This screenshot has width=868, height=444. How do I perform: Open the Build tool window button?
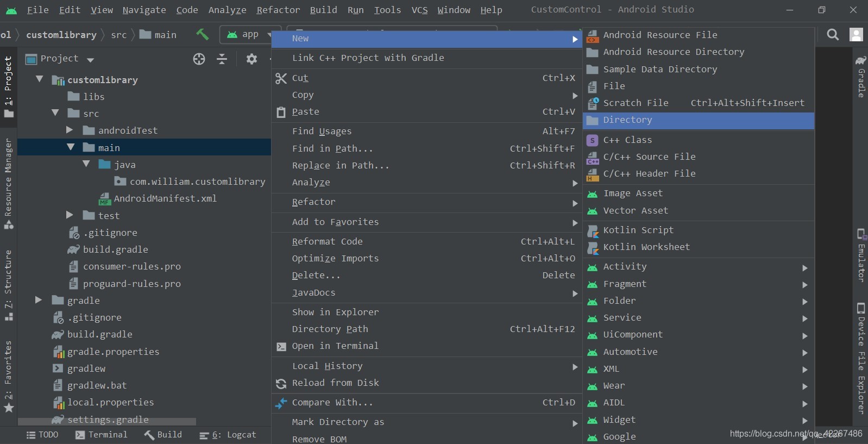(x=163, y=435)
